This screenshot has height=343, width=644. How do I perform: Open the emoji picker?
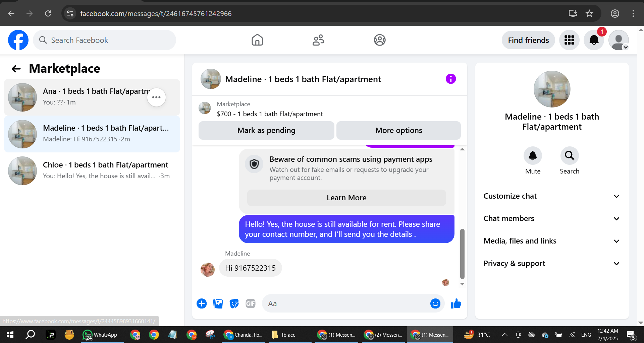point(435,304)
